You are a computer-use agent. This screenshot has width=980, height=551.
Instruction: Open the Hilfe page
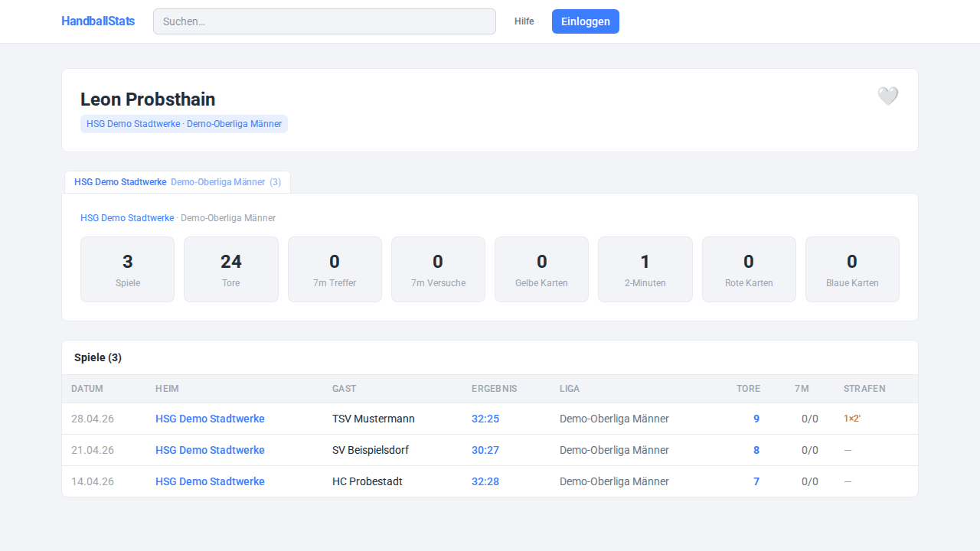[524, 21]
